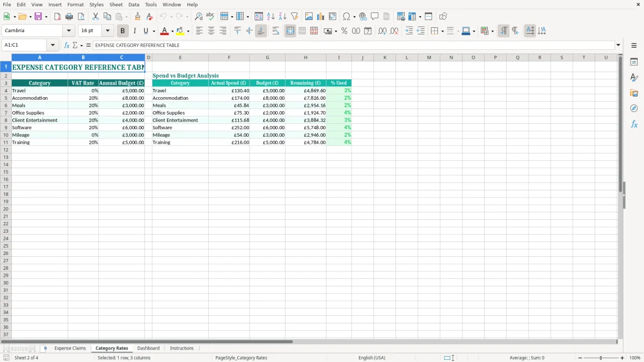Open the Font Name dropdown

click(x=69, y=31)
